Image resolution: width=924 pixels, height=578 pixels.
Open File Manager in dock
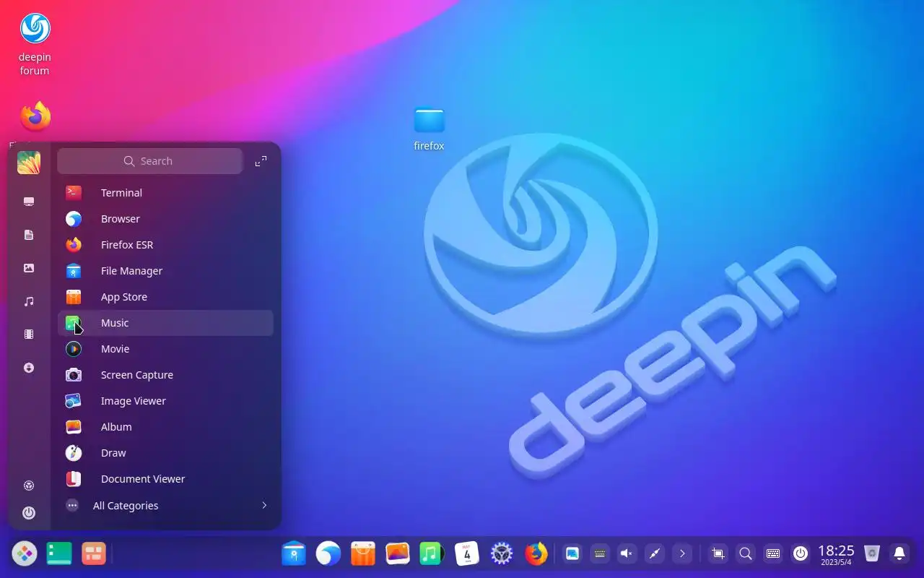[x=294, y=554]
